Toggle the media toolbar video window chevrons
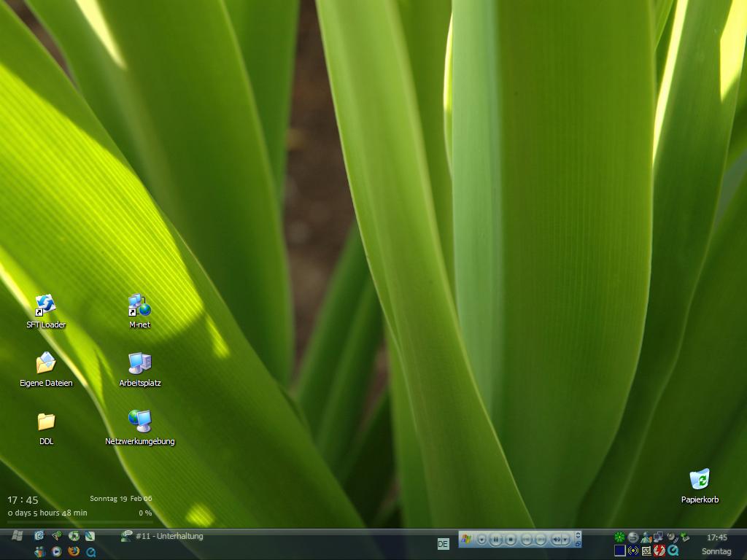This screenshot has height=560, width=747. tap(578, 535)
